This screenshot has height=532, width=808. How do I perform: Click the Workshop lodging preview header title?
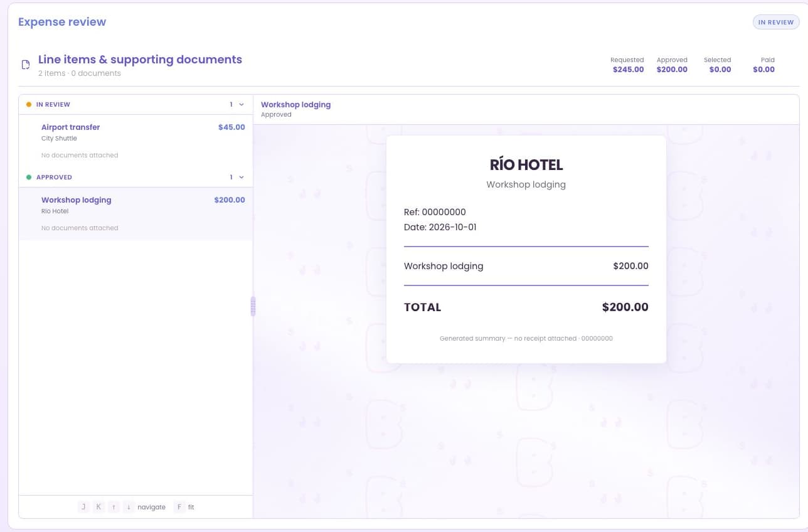point(295,105)
